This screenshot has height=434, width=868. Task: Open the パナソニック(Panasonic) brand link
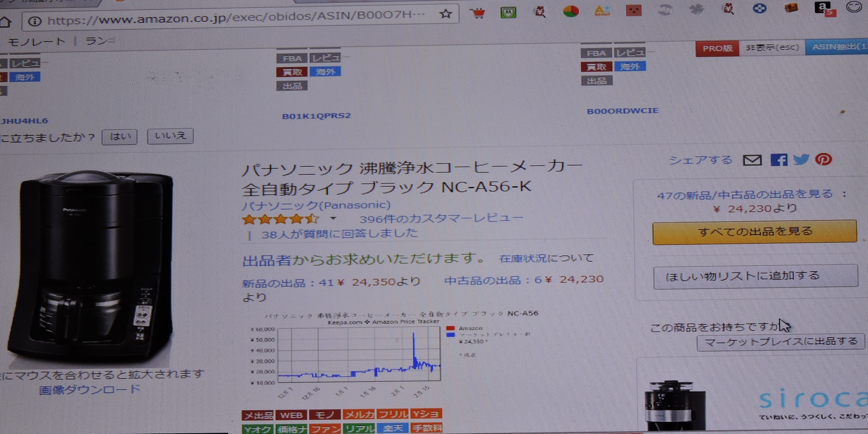[x=316, y=205]
